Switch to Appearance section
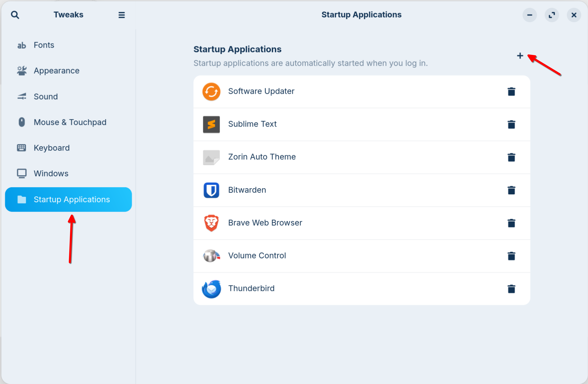Viewport: 588px width, 384px height. click(56, 71)
